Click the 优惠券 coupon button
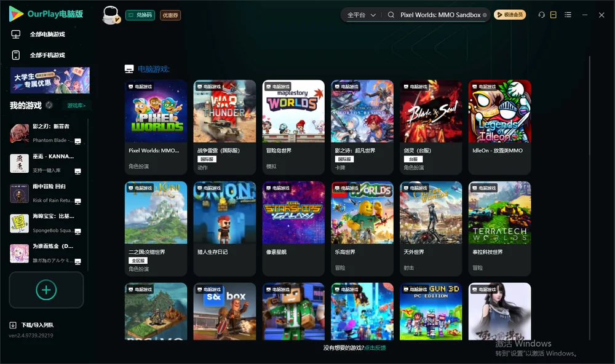The height and width of the screenshot is (364, 615). click(170, 15)
